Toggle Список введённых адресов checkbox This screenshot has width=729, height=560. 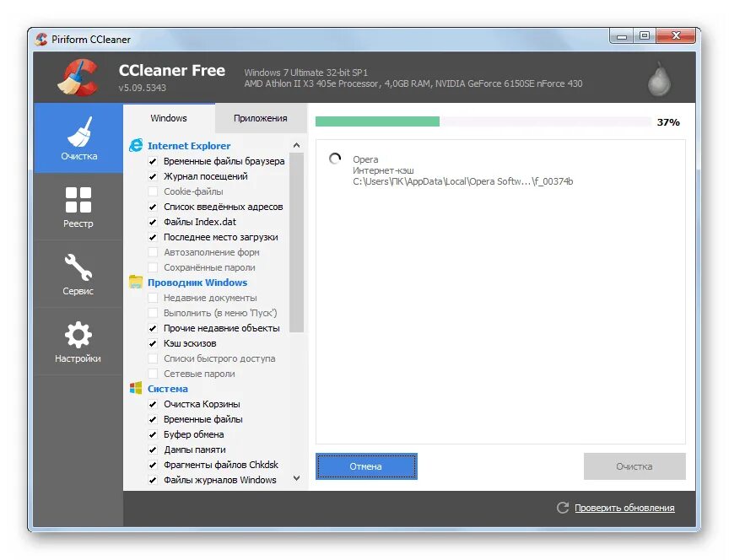click(153, 207)
